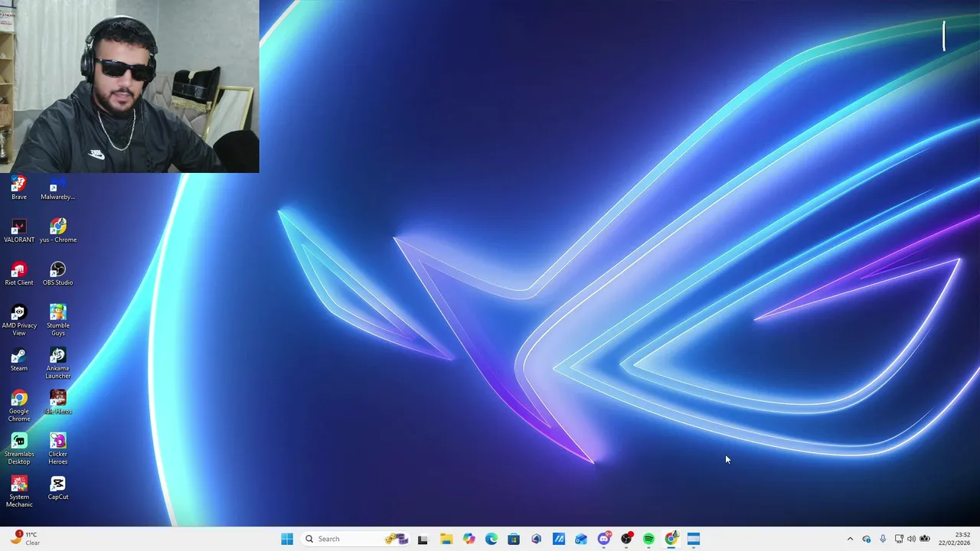
Task: Show hidden system tray icons
Action: pos(850,539)
